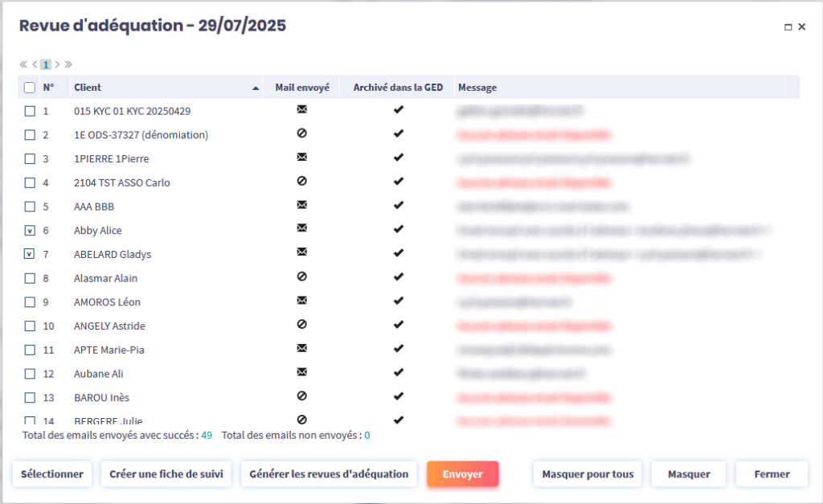Image resolution: width=823 pixels, height=504 pixels.
Task: Click archived checkmark for AMOROS Léon row
Action: [x=398, y=301]
